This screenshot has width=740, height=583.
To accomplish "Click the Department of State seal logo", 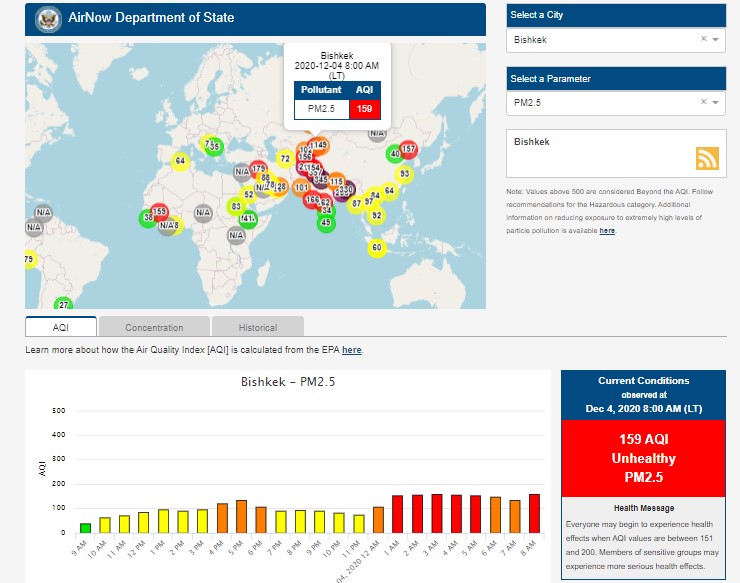I will [x=47, y=19].
